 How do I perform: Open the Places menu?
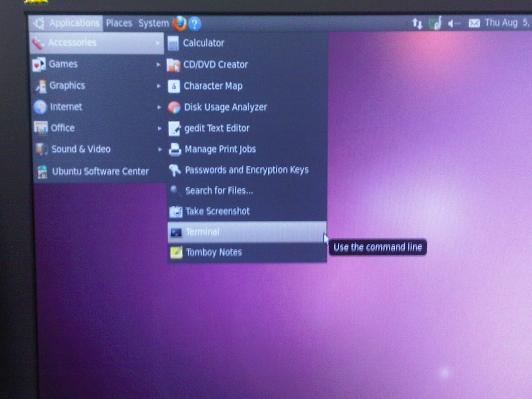[x=119, y=23]
